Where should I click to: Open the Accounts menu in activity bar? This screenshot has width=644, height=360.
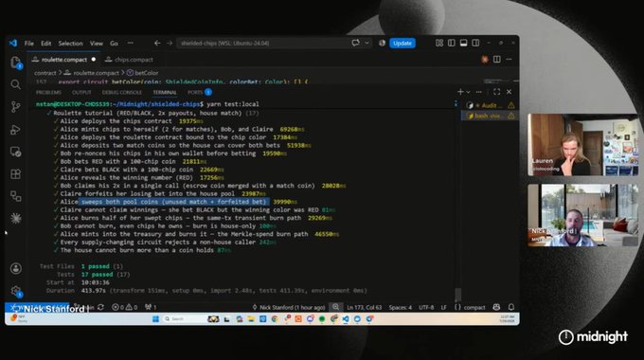[15, 268]
